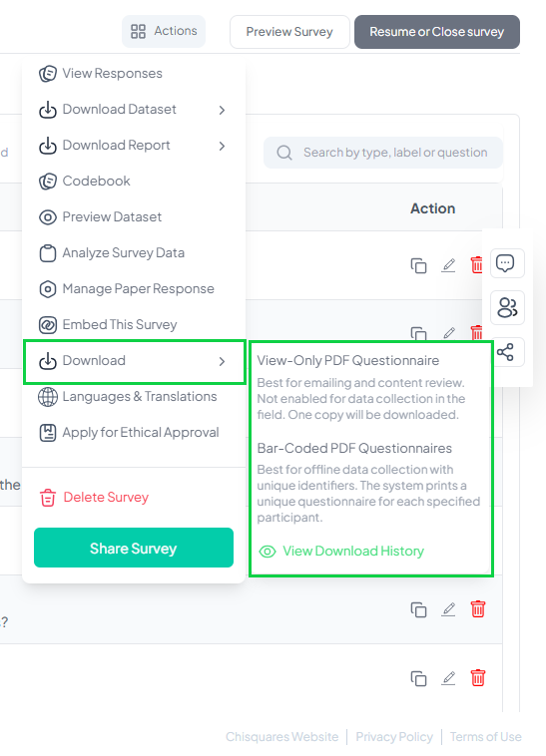
Task: Click the eye icon beside View Download History
Action: pyautogui.click(x=268, y=552)
